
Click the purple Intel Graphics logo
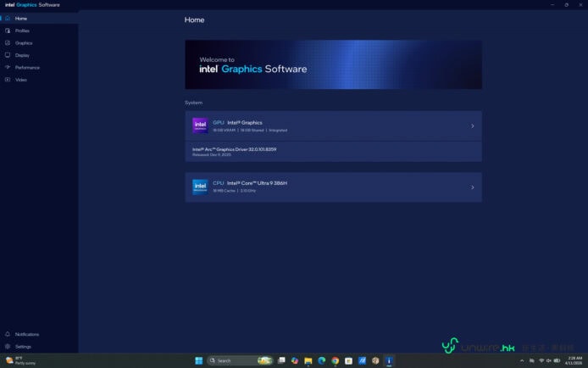(200, 125)
